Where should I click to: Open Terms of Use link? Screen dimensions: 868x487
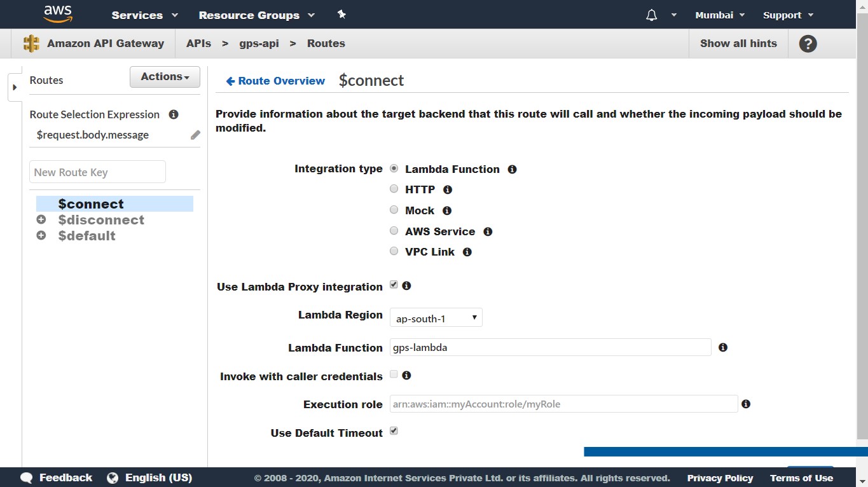click(x=801, y=478)
